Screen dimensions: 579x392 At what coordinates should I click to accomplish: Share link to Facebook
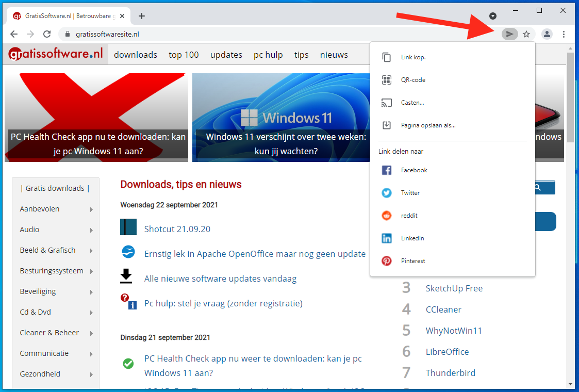[x=414, y=170]
